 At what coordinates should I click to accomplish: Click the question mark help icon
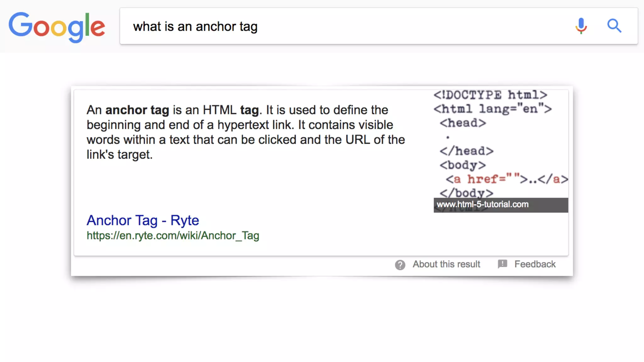coord(400,265)
